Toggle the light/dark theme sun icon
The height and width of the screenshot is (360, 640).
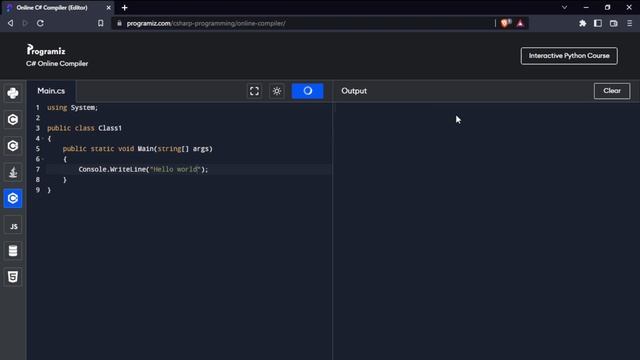pos(277,91)
